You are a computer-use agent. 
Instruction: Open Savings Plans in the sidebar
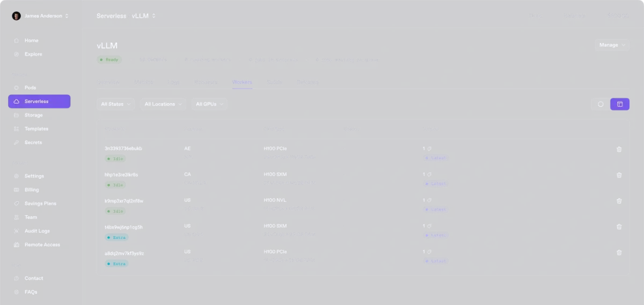click(39, 204)
